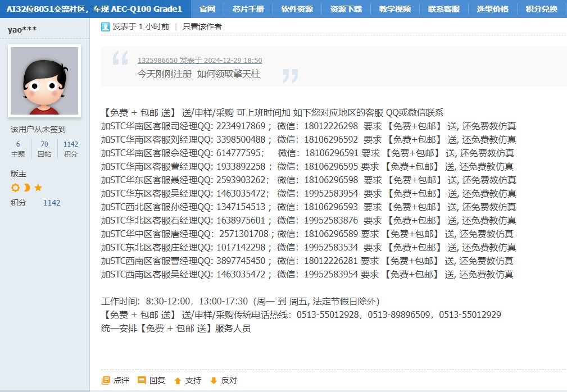This screenshot has height=392, width=567.
Task: Click line with QQ 2234917869
Action: click(x=309, y=126)
